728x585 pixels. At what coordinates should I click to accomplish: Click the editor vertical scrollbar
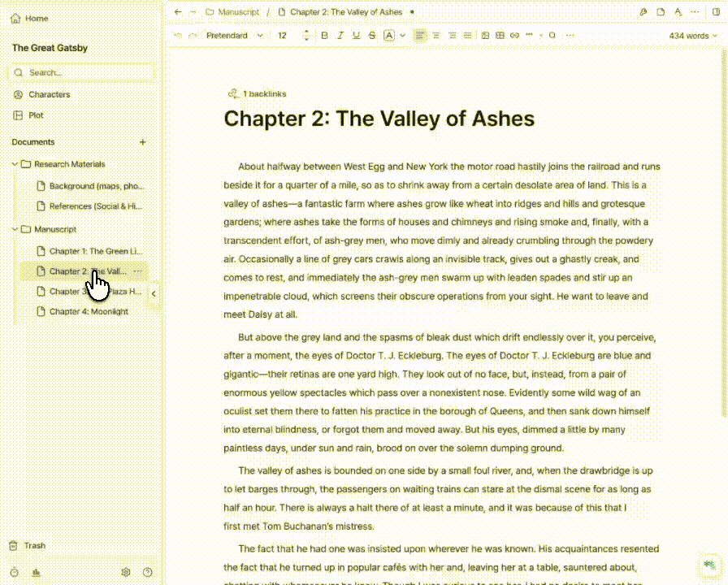click(724, 232)
